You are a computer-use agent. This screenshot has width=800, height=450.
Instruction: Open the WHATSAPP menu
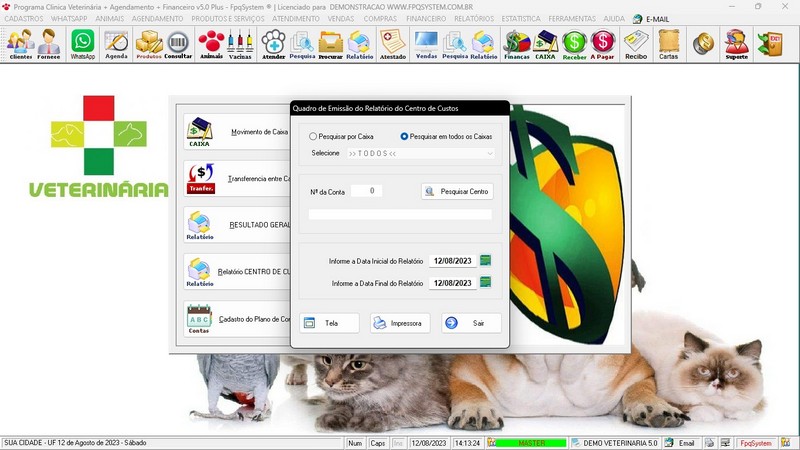pos(69,19)
